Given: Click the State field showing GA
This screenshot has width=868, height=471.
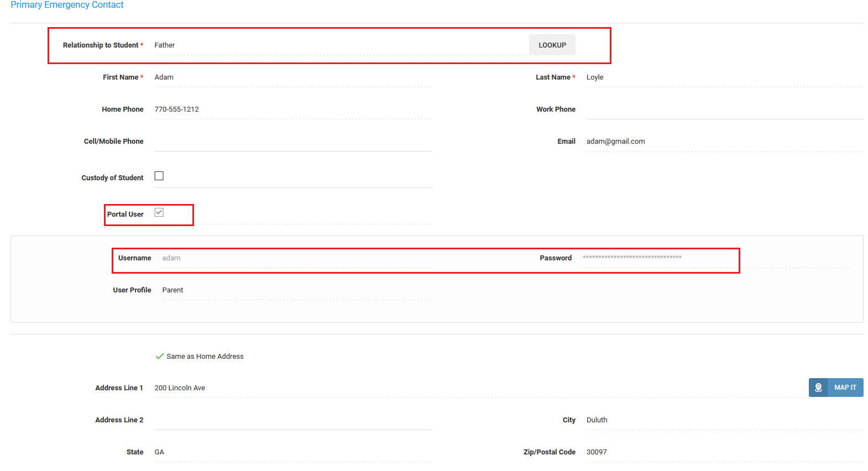Looking at the screenshot, I should [293, 452].
